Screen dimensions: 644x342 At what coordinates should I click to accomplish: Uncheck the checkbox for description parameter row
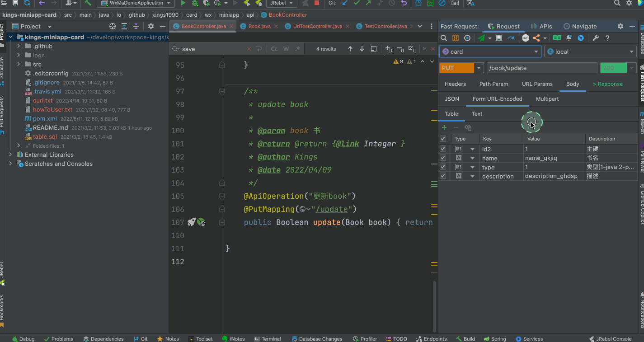(443, 176)
